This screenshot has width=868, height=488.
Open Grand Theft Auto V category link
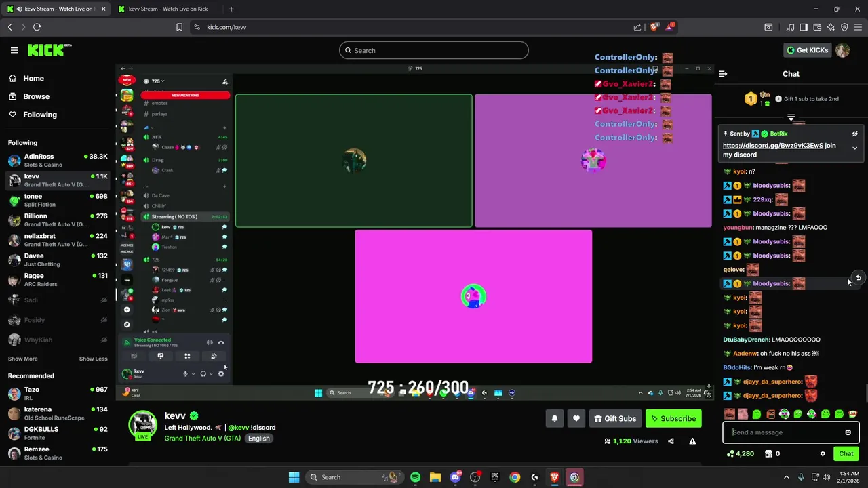click(x=203, y=439)
